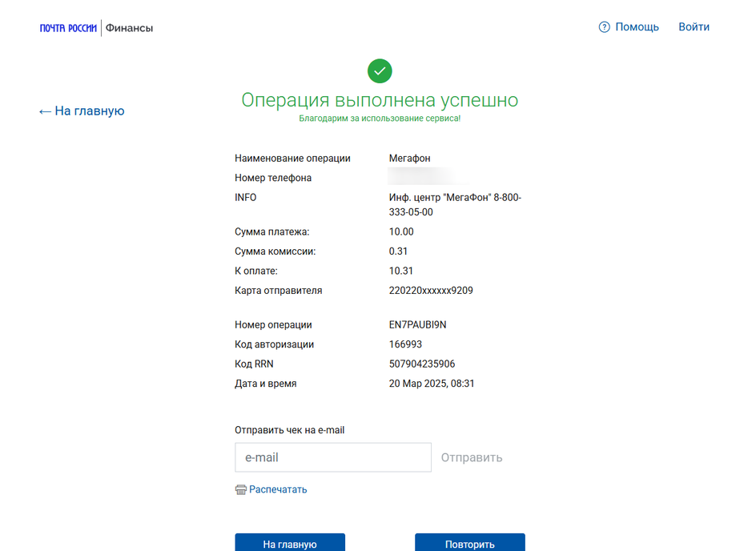Select the payment amount 10.00
Image resolution: width=756 pixels, height=551 pixels.
[x=401, y=232]
